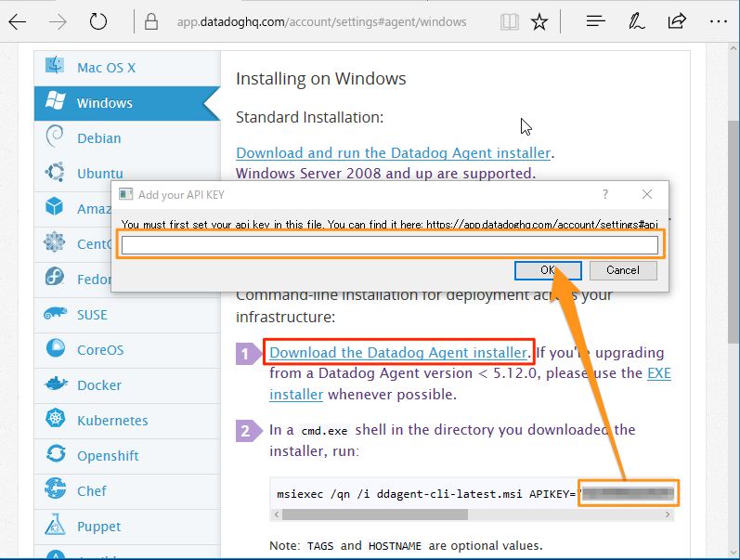Click the Ubuntu circle logo icon

55,172
